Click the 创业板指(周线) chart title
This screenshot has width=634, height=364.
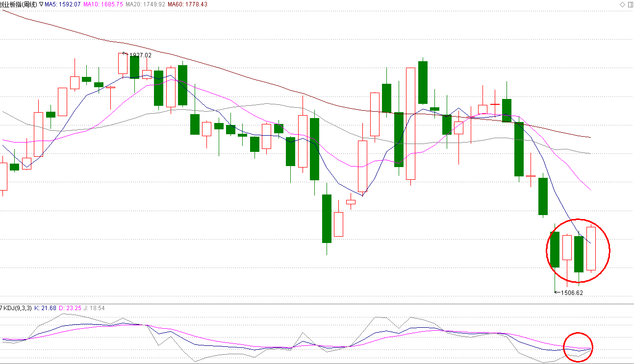[x=19, y=4]
